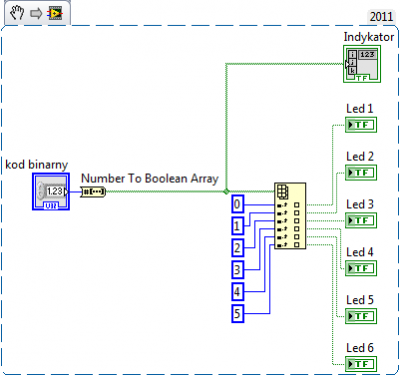Image resolution: width=400 pixels, height=376 pixels.
Task: Select the Led 6 boolean indicator terminal
Action: (361, 364)
